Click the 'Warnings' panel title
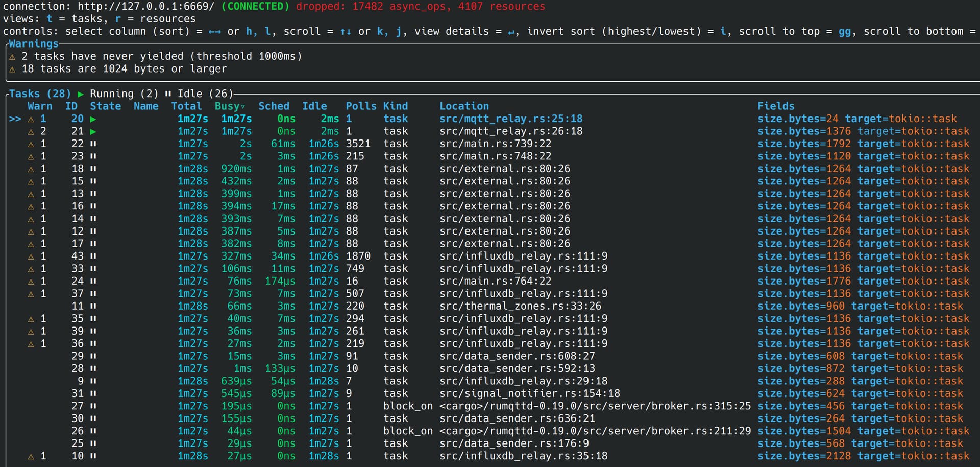 click(34, 44)
